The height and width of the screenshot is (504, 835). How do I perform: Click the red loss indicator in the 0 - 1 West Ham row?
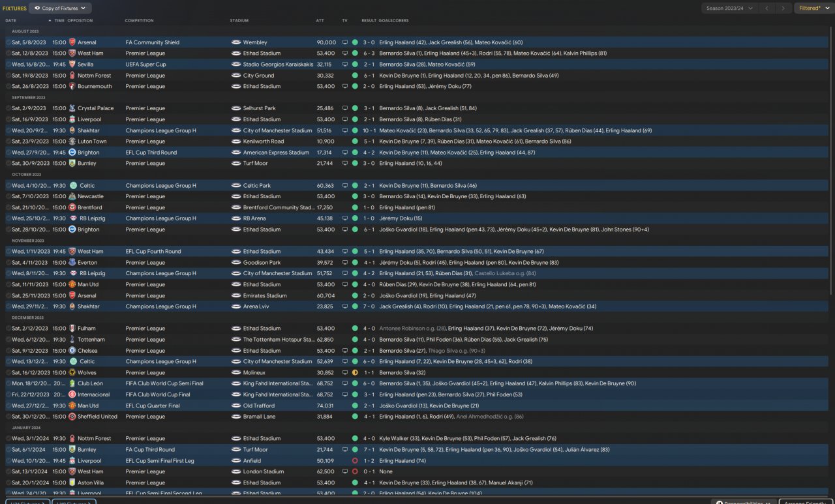355,471
